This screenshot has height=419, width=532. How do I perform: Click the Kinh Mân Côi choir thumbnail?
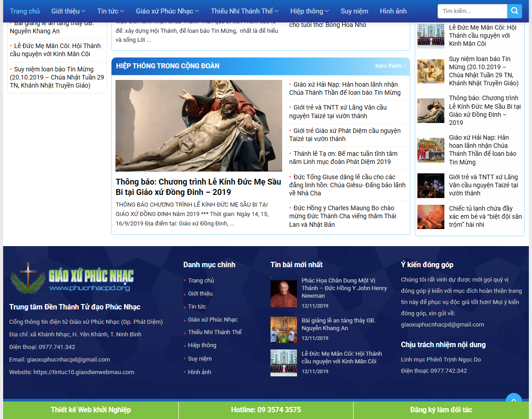tap(284, 363)
